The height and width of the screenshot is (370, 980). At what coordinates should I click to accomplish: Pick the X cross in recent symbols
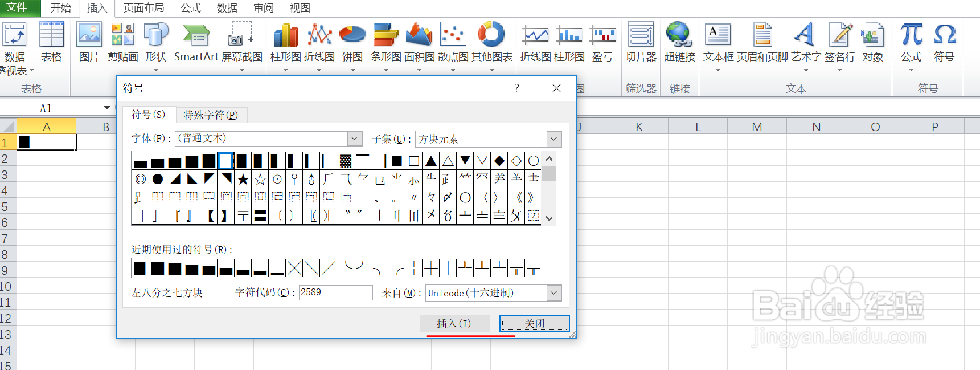(294, 268)
